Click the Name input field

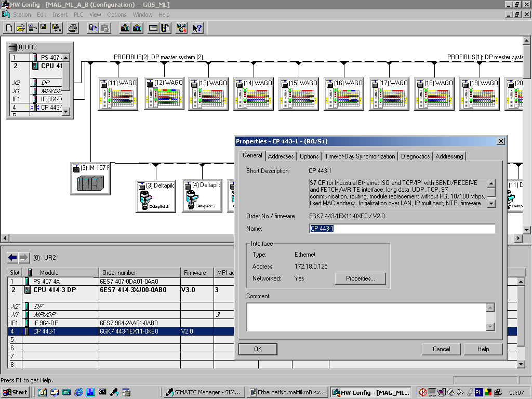click(403, 229)
